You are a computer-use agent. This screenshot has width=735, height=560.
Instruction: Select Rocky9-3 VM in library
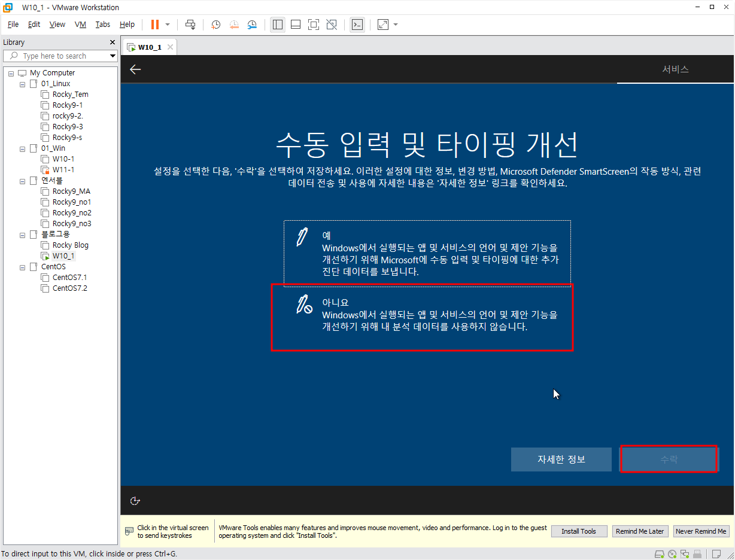tap(62, 127)
